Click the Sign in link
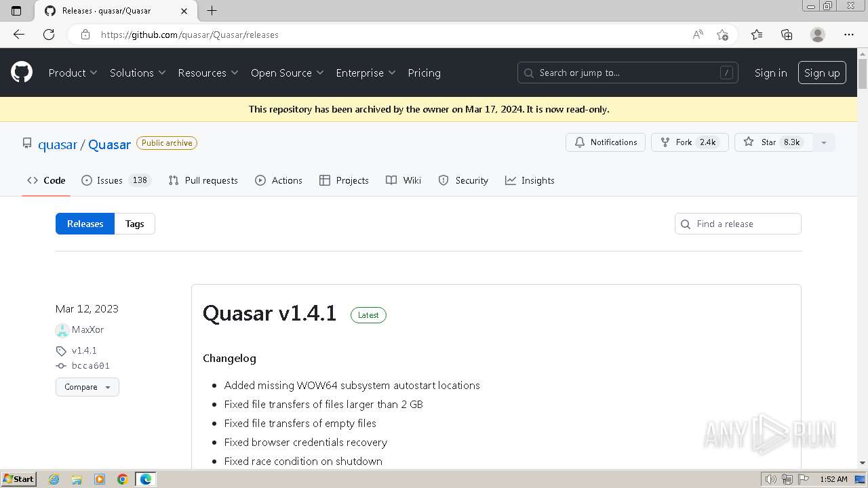Viewport: 868px width, 488px height. pyautogui.click(x=770, y=73)
